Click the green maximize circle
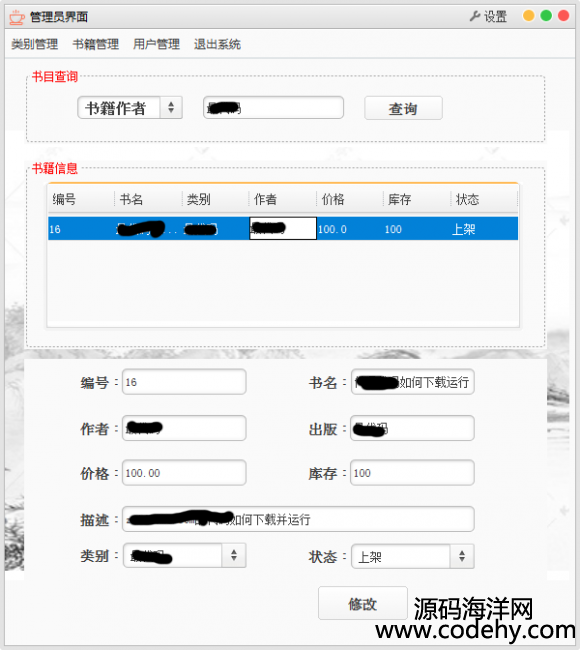The height and width of the screenshot is (650, 580). tap(546, 16)
